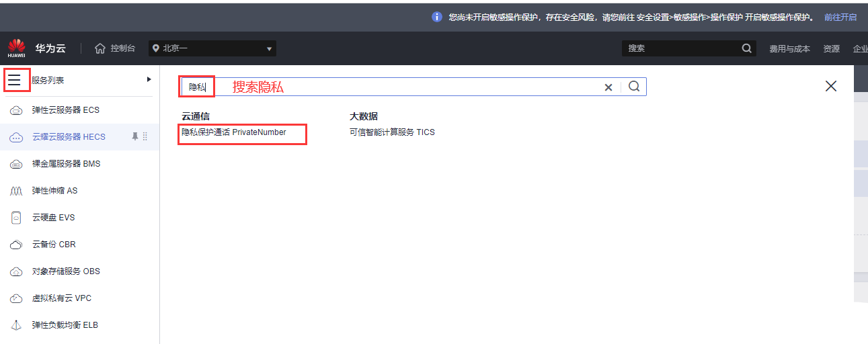Open 资源 menu
868x344 pixels.
pos(832,48)
